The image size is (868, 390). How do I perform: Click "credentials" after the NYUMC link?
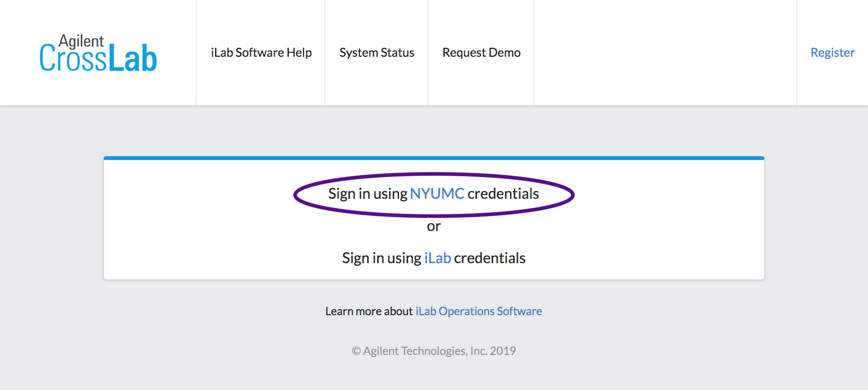pyautogui.click(x=503, y=194)
